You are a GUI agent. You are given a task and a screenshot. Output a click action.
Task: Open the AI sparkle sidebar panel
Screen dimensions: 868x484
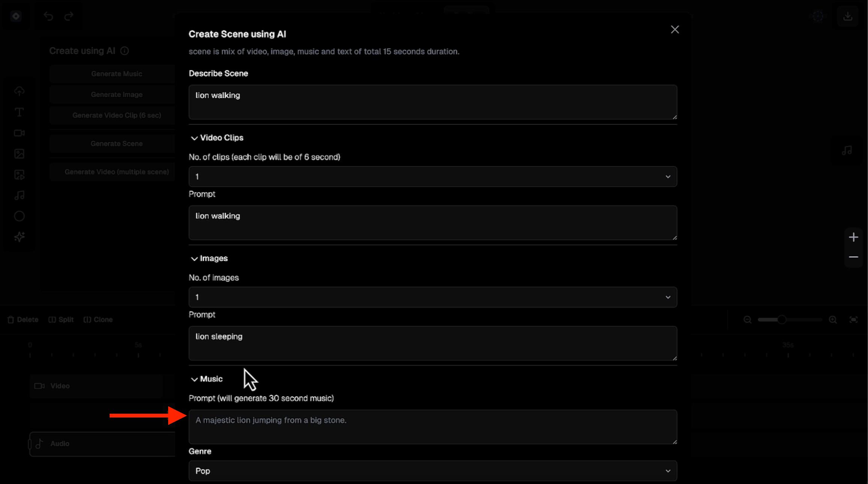point(19,237)
